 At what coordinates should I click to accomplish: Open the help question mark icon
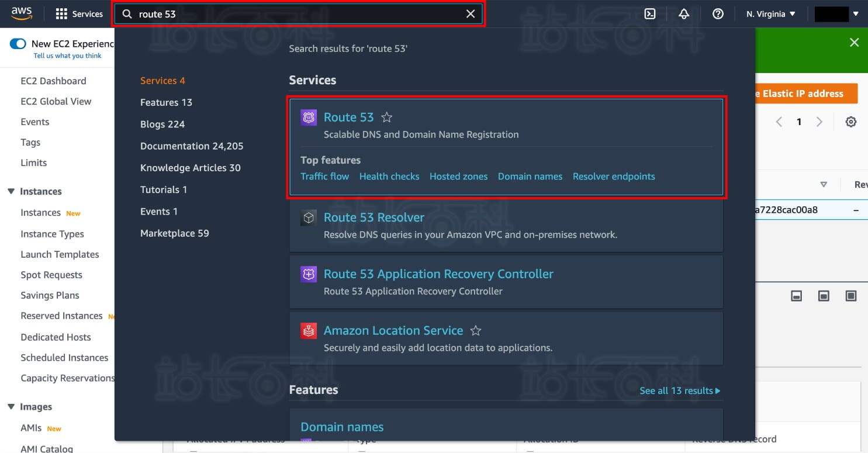coord(718,14)
